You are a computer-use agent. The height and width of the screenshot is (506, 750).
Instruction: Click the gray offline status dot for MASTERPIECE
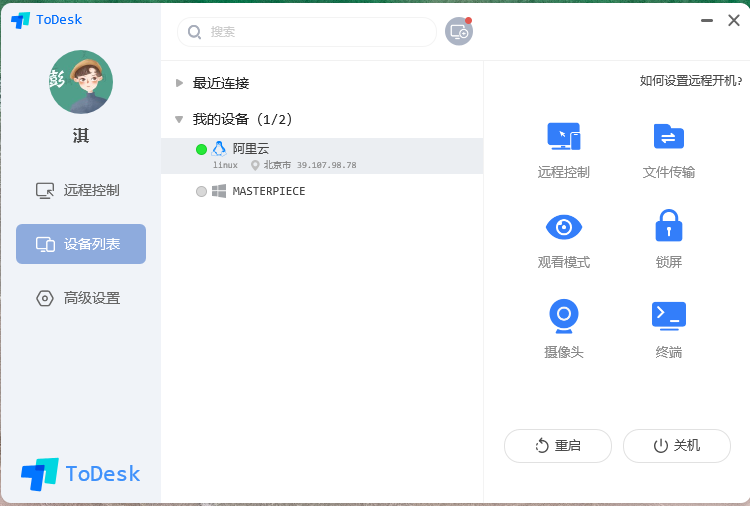pyautogui.click(x=201, y=192)
